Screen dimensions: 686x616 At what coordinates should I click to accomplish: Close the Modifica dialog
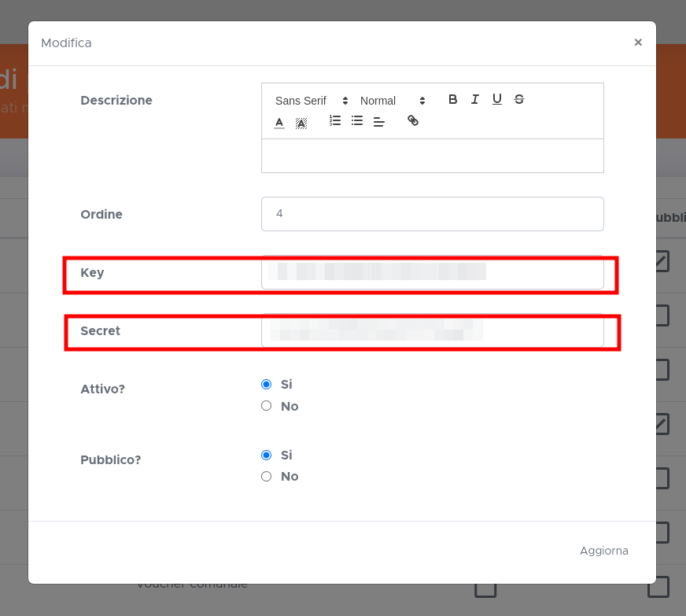pos(638,42)
